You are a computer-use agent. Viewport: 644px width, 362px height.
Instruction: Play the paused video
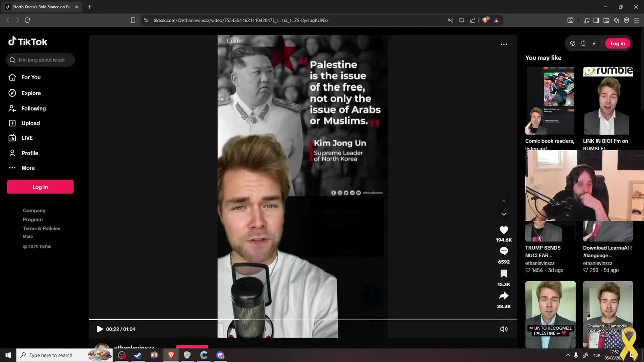(x=99, y=329)
